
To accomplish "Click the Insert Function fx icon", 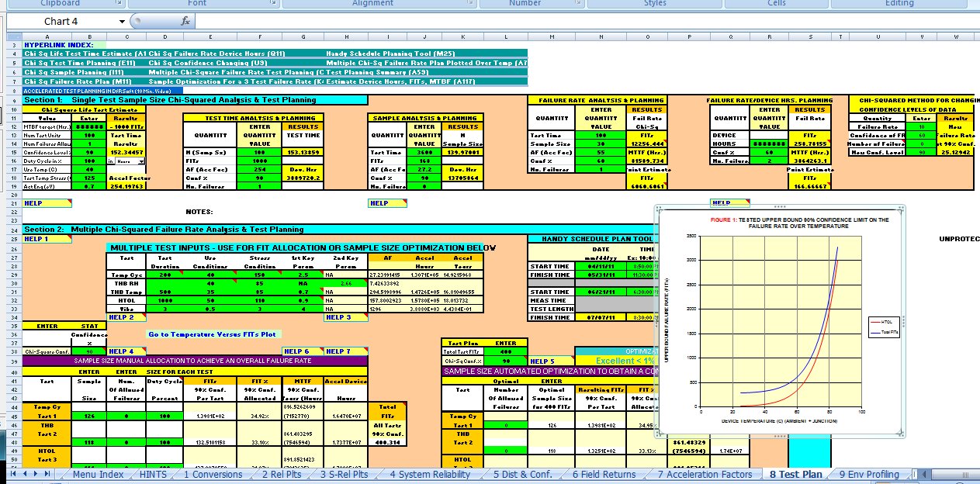I will (x=185, y=22).
